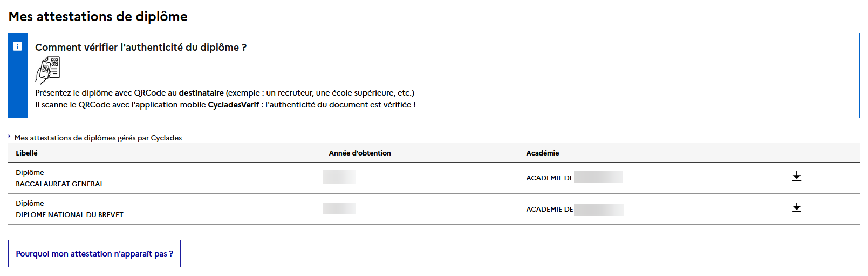The height and width of the screenshot is (276, 868).
Task: Click the "Mes attestations de diplôme" page title
Action: (98, 17)
